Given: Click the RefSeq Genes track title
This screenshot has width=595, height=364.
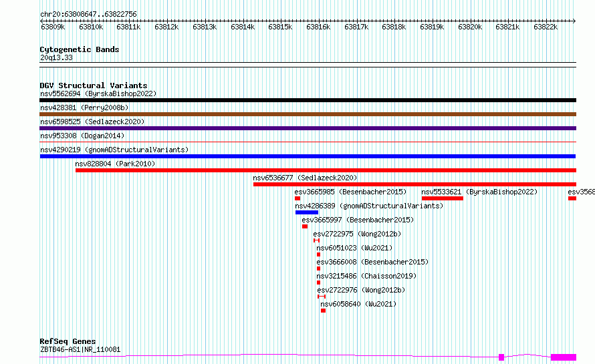Looking at the screenshot, I should [x=68, y=342].
